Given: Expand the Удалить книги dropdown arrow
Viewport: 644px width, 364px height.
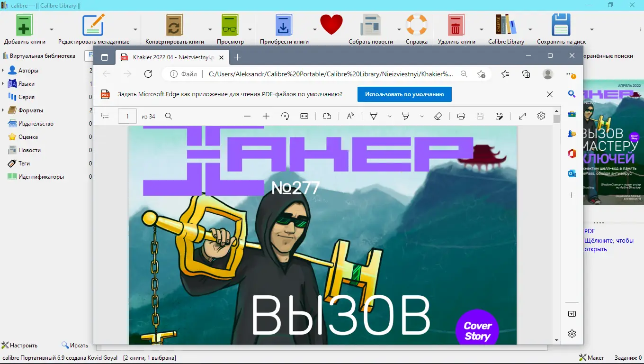Looking at the screenshot, I should coord(481,28).
